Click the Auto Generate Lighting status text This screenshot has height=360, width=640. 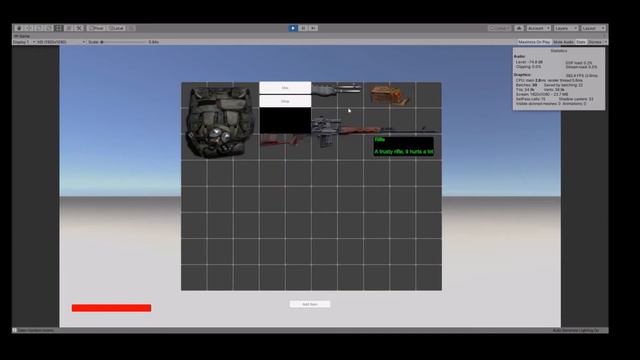coord(576,330)
